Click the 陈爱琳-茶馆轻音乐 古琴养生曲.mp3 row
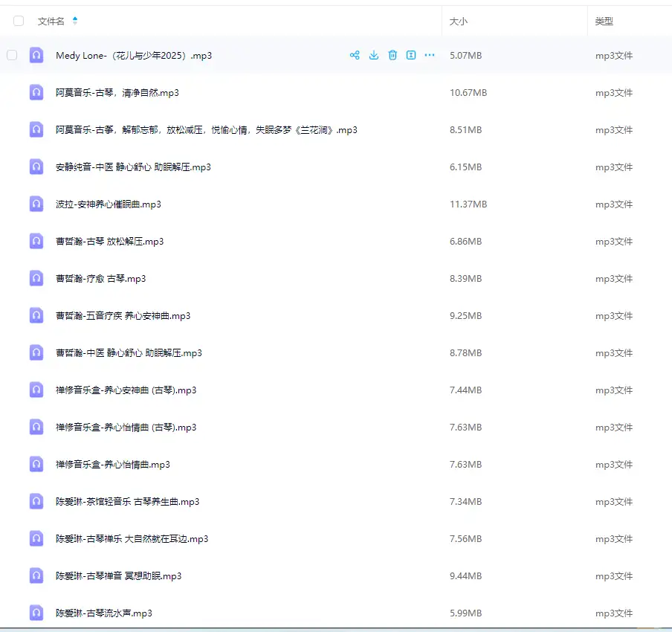 127,502
